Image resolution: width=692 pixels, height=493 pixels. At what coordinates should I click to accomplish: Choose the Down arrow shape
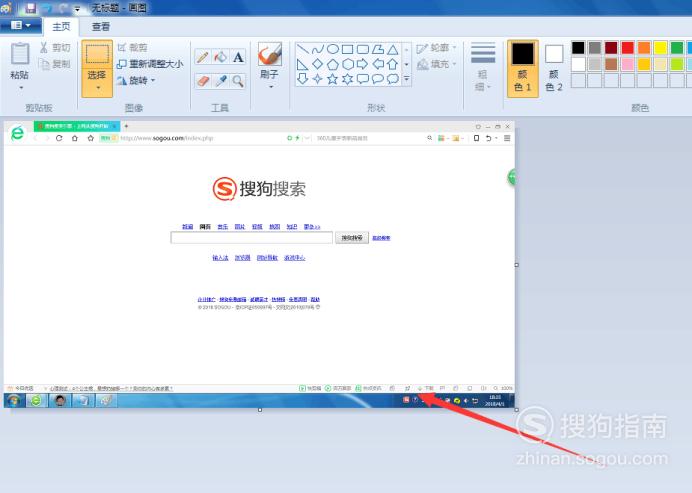303,79
